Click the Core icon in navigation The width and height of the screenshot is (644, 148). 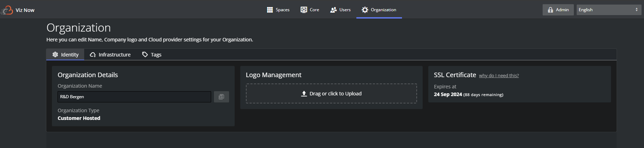tap(304, 10)
